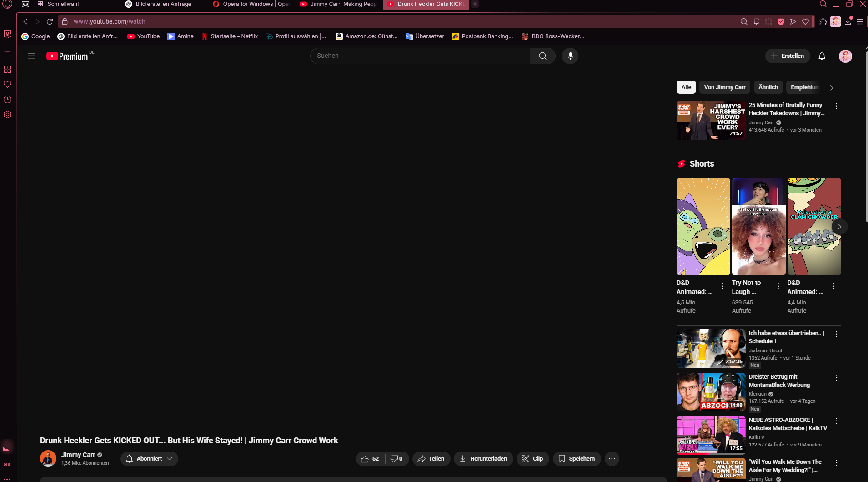Open the Abonniert subscription dropdown
Image resolution: width=868 pixels, height=482 pixels.
tap(149, 459)
